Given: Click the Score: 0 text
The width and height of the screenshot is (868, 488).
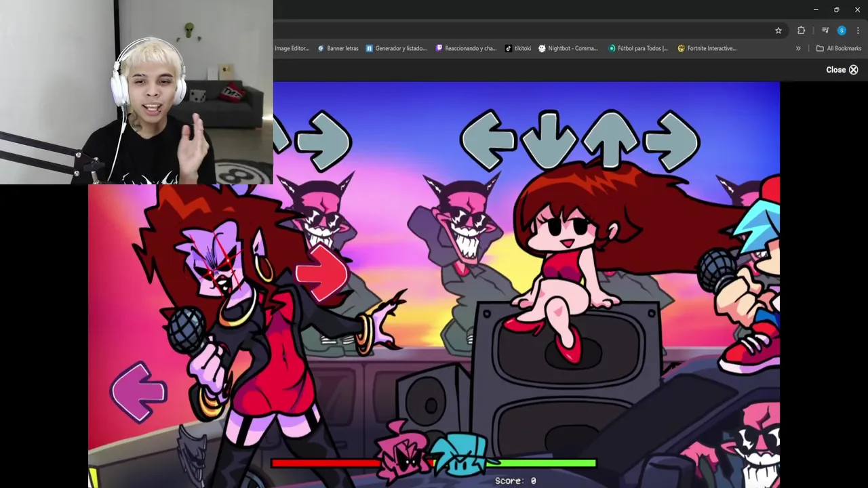Looking at the screenshot, I should [x=515, y=481].
